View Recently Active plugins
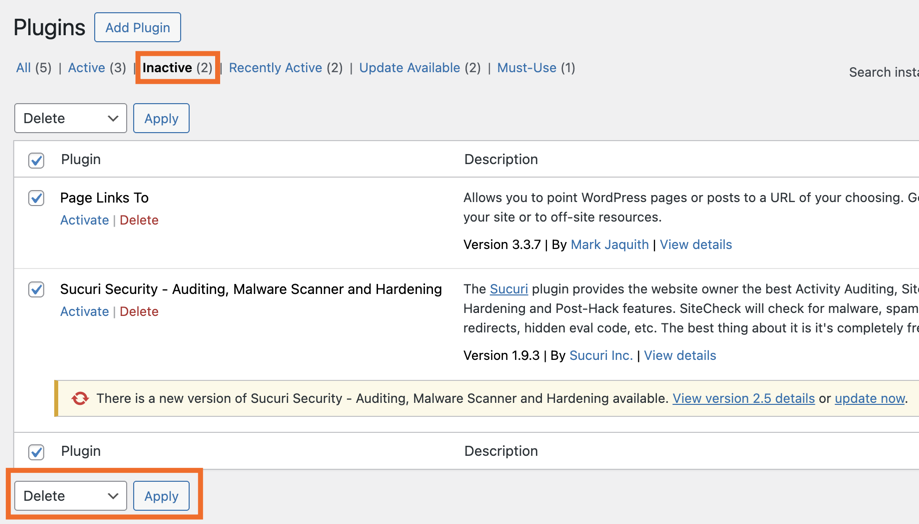This screenshot has height=524, width=919. (x=275, y=68)
